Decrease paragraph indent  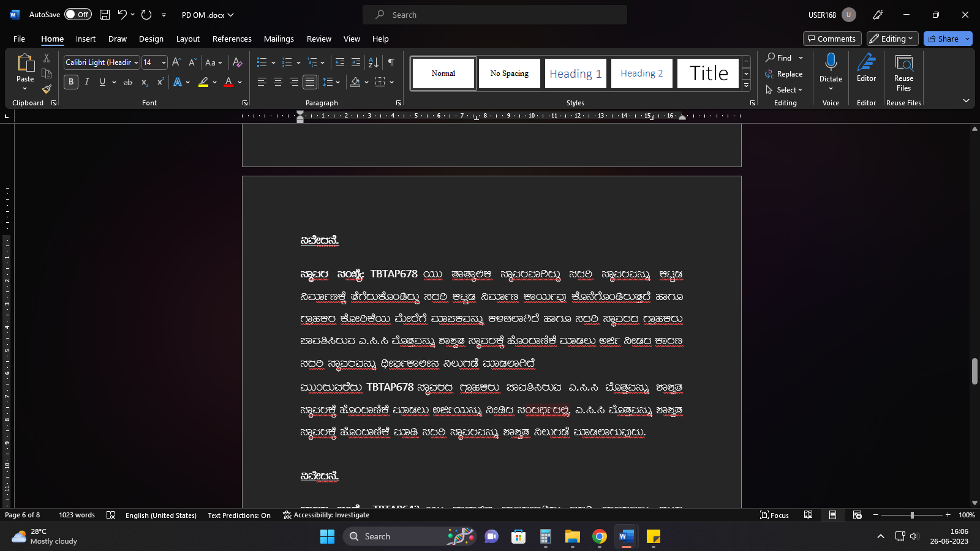pyautogui.click(x=340, y=62)
